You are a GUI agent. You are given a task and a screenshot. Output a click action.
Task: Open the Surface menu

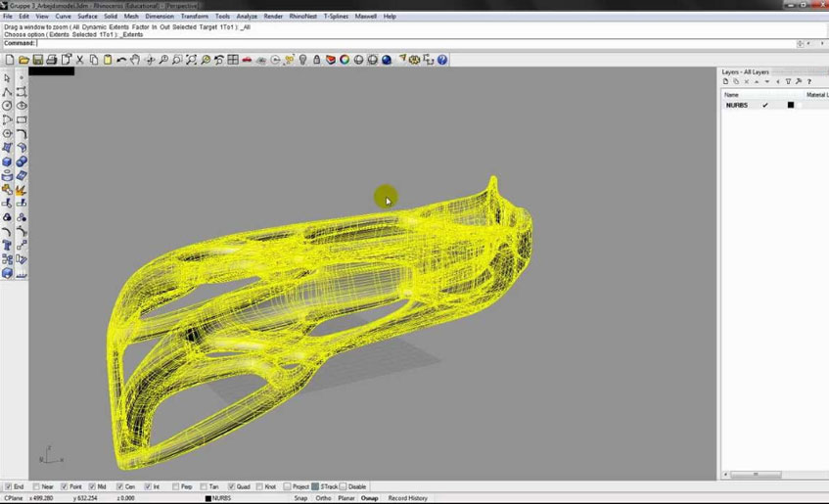click(x=87, y=17)
